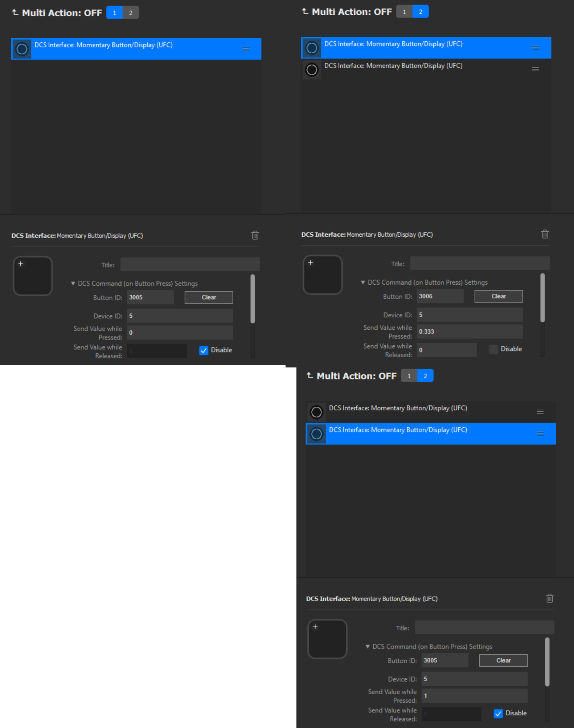Viewport: 574px width, 728px height.
Task: Delete action via trash icon in Pressed value 1 panel
Action: coord(550,598)
